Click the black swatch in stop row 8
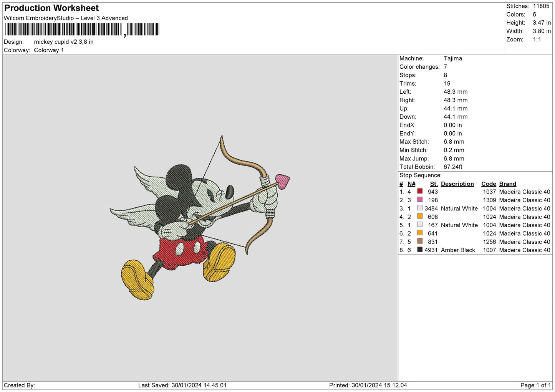The height and width of the screenshot is (392, 555). click(420, 250)
